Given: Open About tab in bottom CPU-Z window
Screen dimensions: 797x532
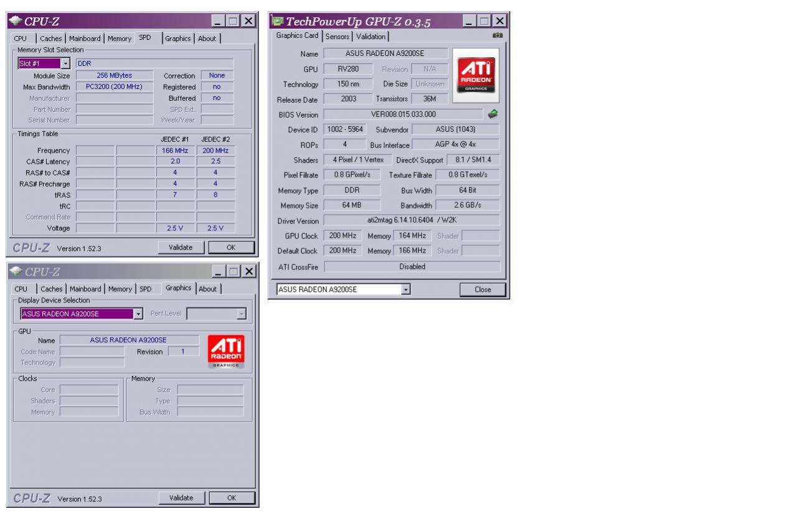Looking at the screenshot, I should [208, 289].
